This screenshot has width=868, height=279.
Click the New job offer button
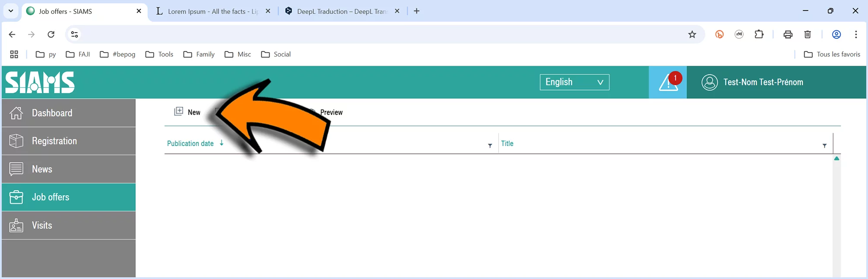click(x=187, y=112)
